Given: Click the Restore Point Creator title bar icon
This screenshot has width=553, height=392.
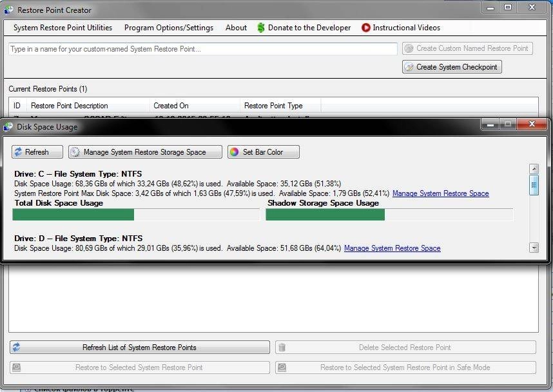Looking at the screenshot, I should [8, 10].
